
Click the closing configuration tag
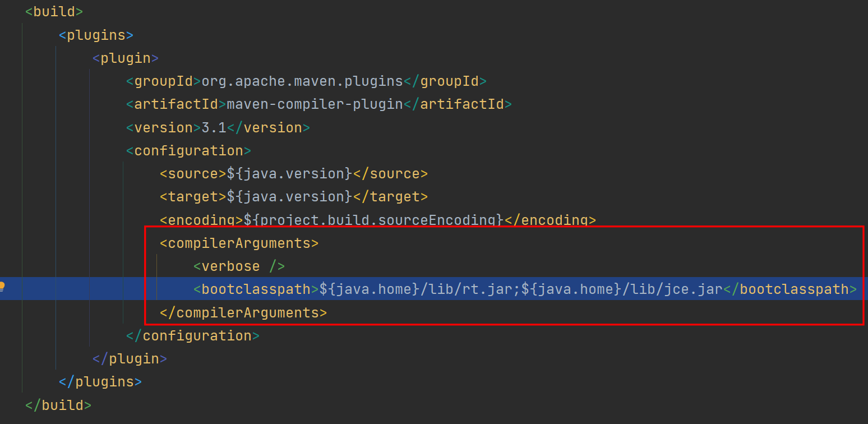coord(192,336)
